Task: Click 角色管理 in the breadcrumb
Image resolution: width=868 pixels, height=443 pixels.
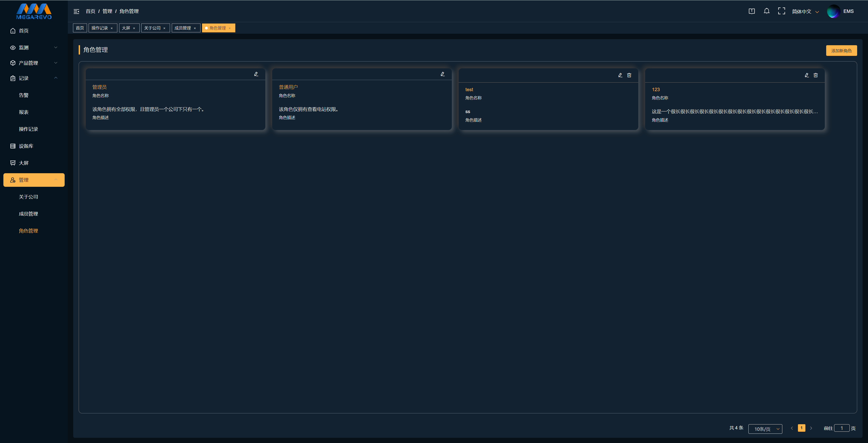Action: [x=129, y=12]
